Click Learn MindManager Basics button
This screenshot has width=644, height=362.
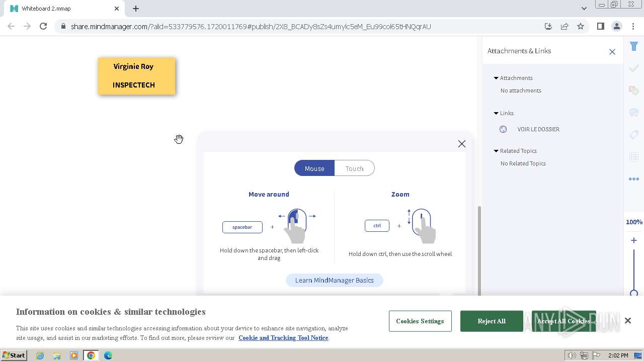[334, 280]
